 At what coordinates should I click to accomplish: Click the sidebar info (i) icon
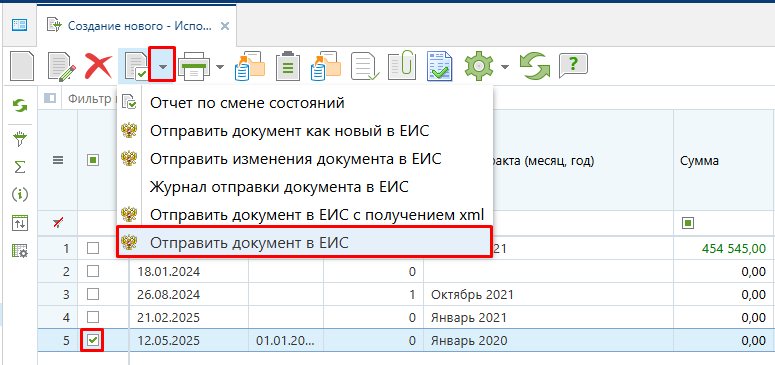(20, 195)
